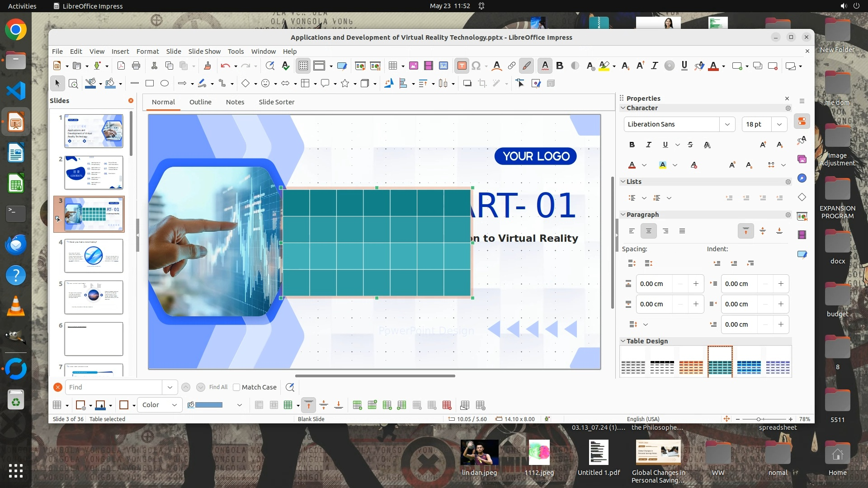Open the Slide Show menu
Screen dimensions: 868x488
tap(204, 52)
